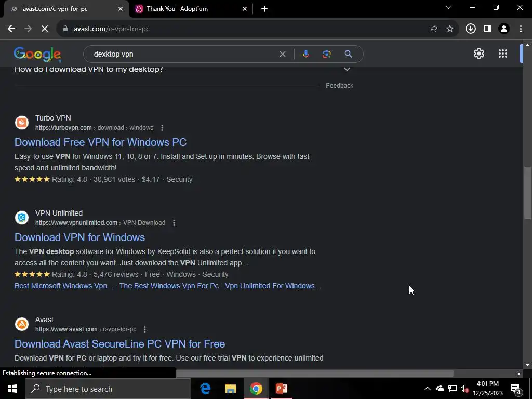Open OneDrive cloud tray icon
532x399 pixels.
pos(440,389)
